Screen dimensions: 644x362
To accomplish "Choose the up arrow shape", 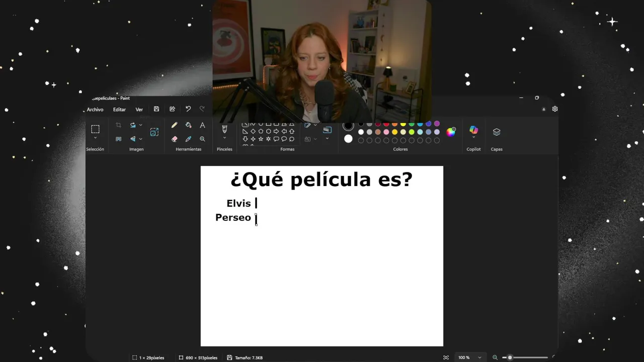I will click(x=292, y=131).
